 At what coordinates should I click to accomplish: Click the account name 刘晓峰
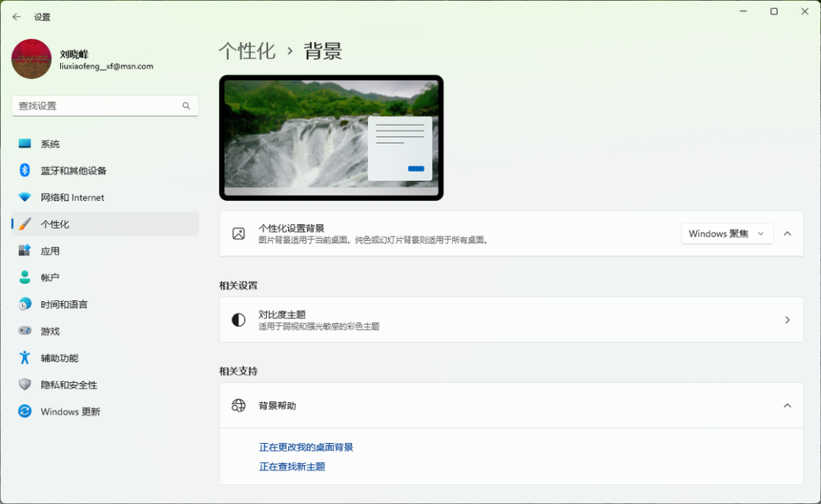click(x=74, y=54)
